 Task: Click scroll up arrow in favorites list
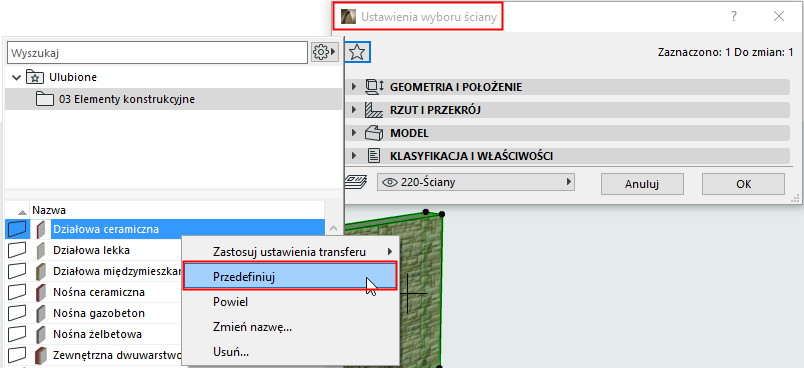tap(333, 228)
